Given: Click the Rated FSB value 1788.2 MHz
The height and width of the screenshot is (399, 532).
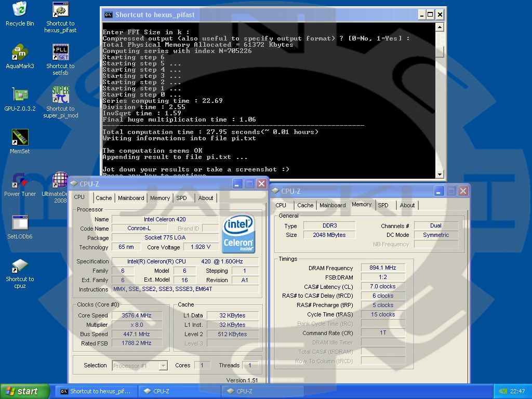Looking at the screenshot, I should click(137, 343).
